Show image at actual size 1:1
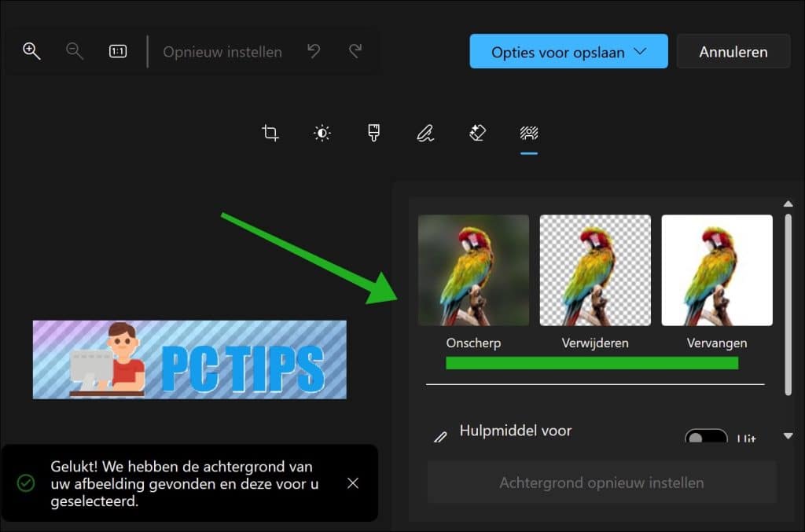805x532 pixels. (118, 51)
